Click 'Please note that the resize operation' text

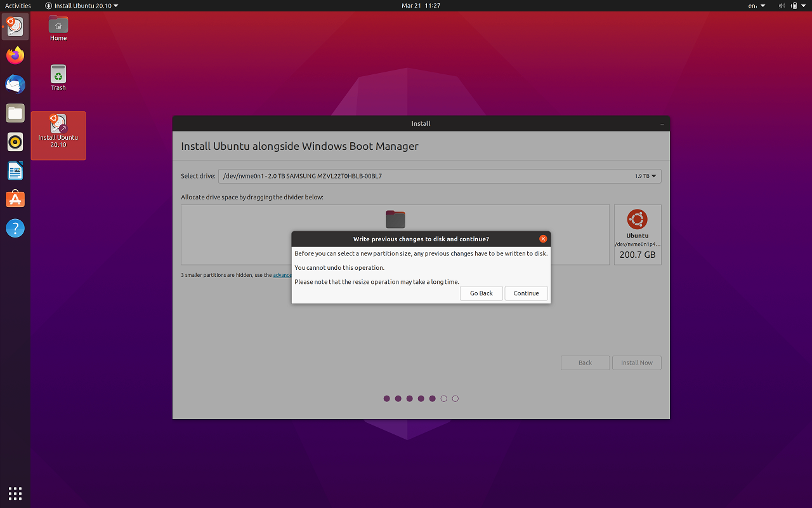377,282
